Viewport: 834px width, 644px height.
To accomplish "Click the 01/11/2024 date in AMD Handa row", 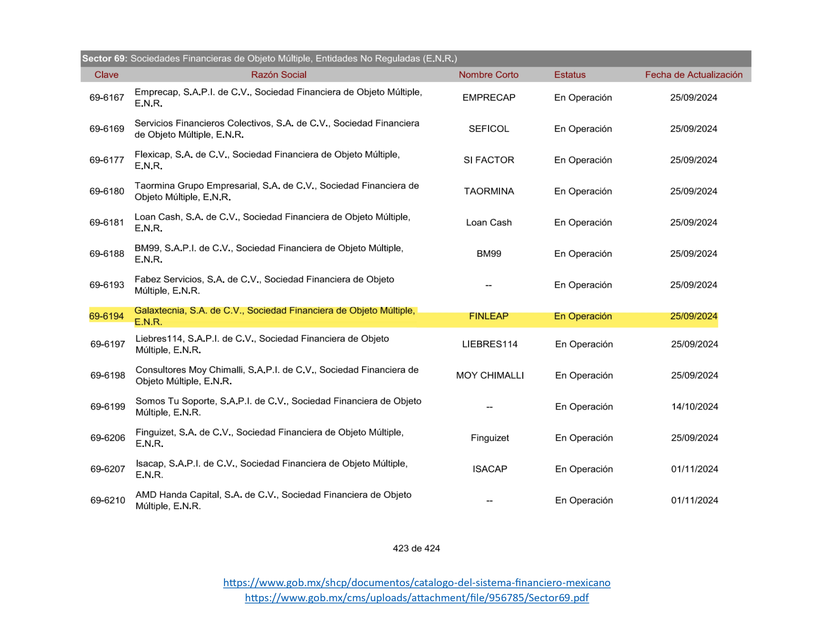I will coord(695,501).
